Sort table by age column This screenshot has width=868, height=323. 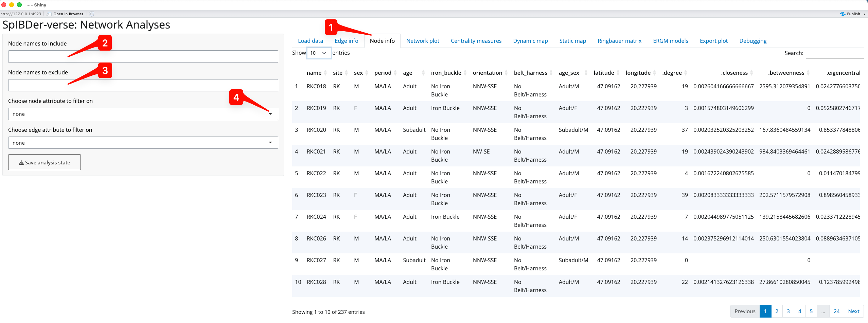414,73
